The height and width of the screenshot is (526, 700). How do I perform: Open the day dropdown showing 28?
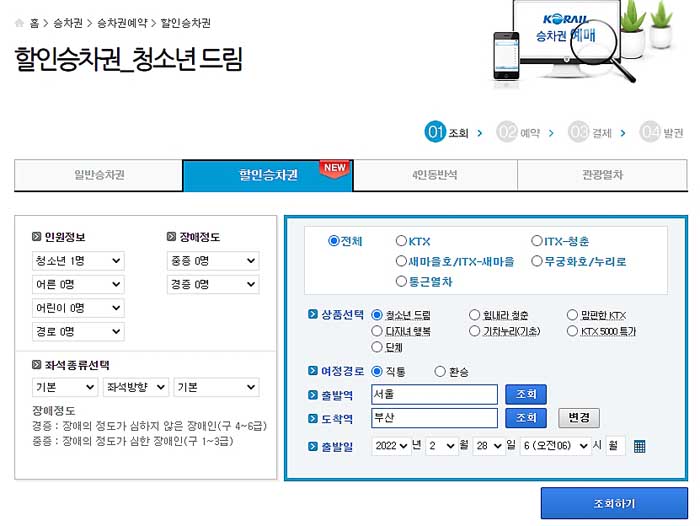[x=489, y=446]
